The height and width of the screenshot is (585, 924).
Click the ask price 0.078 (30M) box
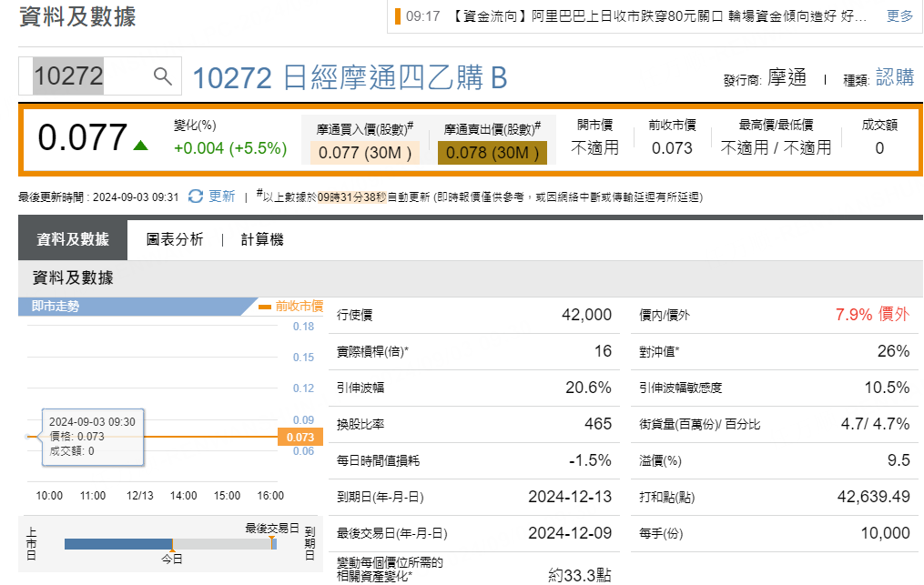click(x=492, y=153)
